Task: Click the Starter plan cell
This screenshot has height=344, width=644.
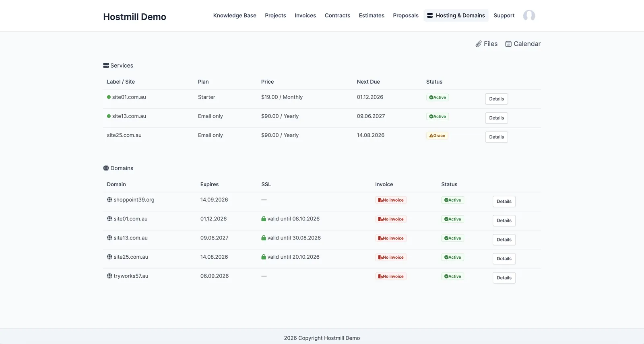Action: pos(206,97)
